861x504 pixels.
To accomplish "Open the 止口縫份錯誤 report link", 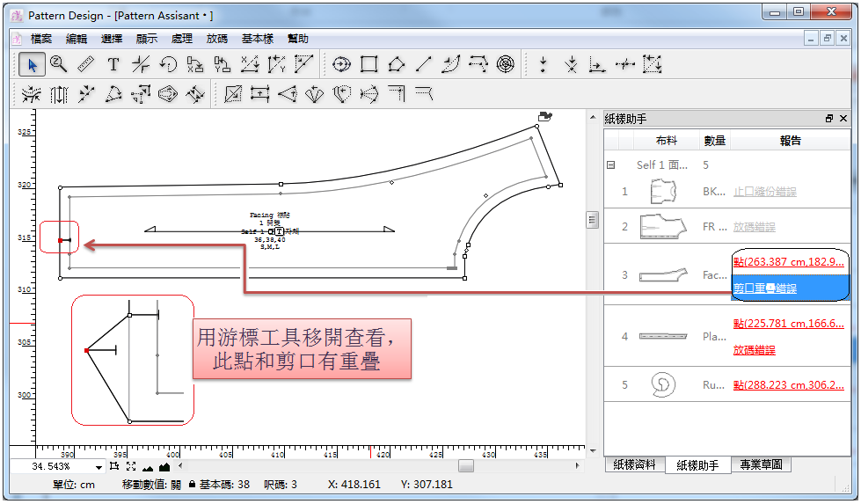I will pyautogui.click(x=765, y=191).
